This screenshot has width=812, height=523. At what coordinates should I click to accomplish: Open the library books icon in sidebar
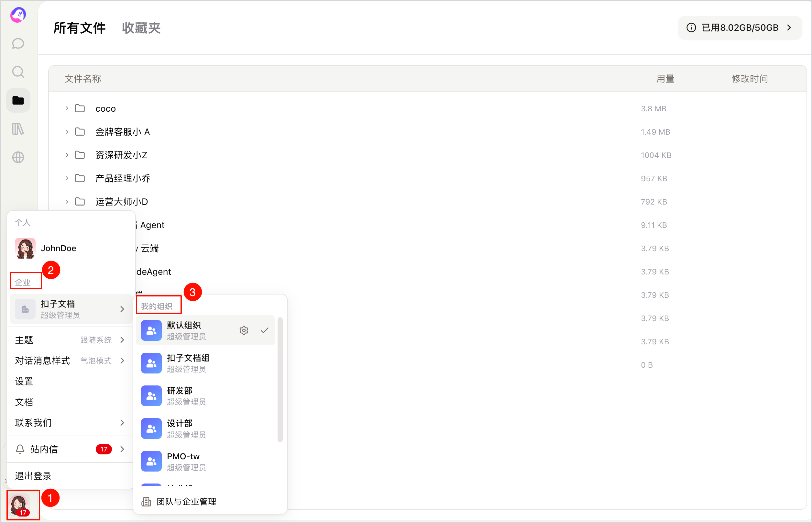[x=18, y=129]
